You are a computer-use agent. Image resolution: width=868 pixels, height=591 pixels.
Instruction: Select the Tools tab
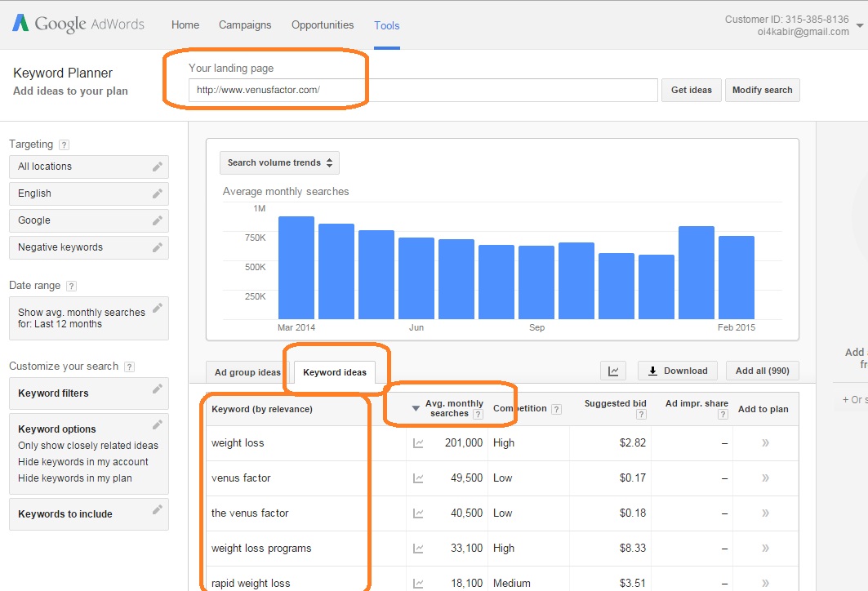pos(387,25)
